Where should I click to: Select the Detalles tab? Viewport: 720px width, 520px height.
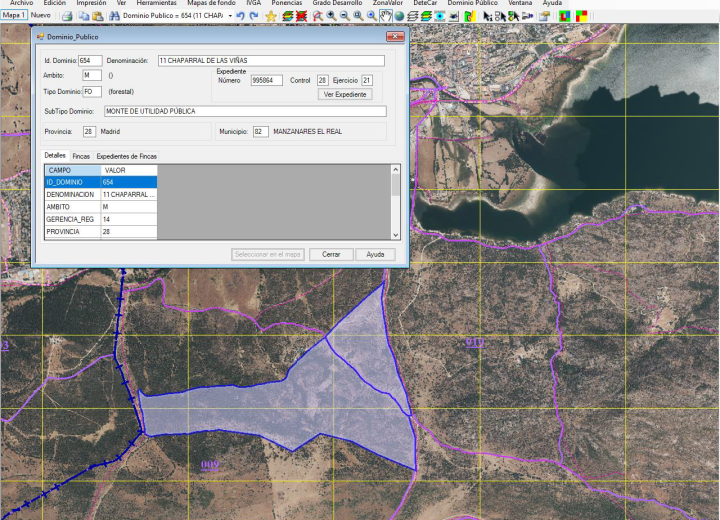tap(55, 155)
